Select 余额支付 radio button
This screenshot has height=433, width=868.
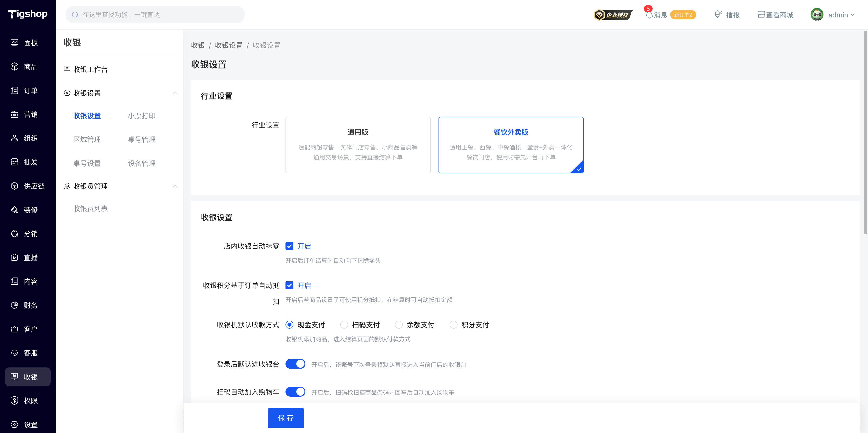pos(399,325)
